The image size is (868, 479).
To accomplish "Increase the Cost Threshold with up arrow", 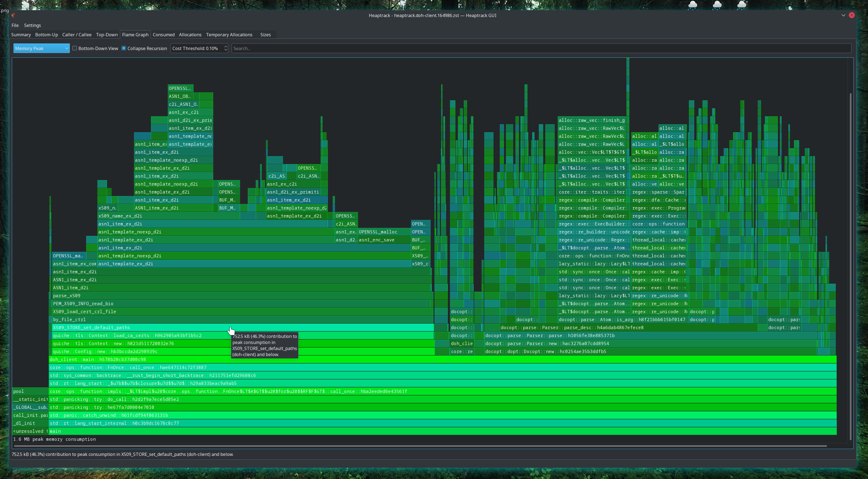I will [x=226, y=46].
